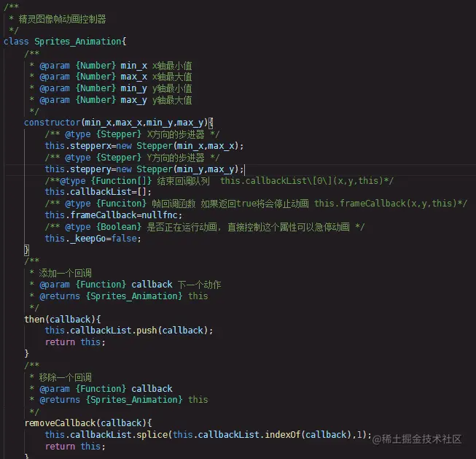Click inside the line 'this.stepperx=new Stepper(min_x,max_x);'
This screenshot has height=459, width=476.
point(144,146)
